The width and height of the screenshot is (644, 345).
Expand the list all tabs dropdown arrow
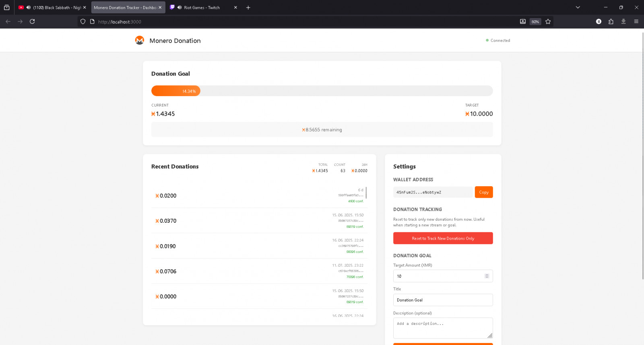click(578, 8)
